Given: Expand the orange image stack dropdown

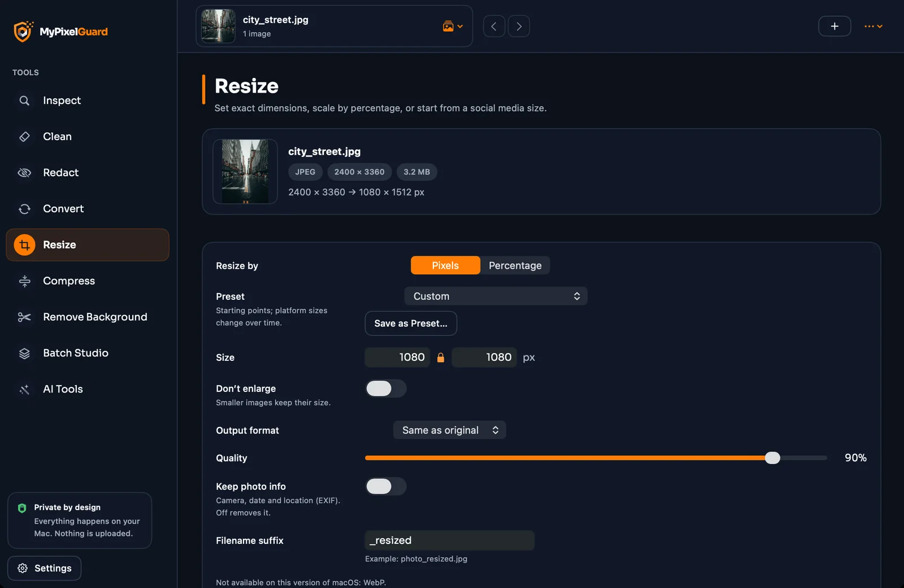Looking at the screenshot, I should point(453,27).
